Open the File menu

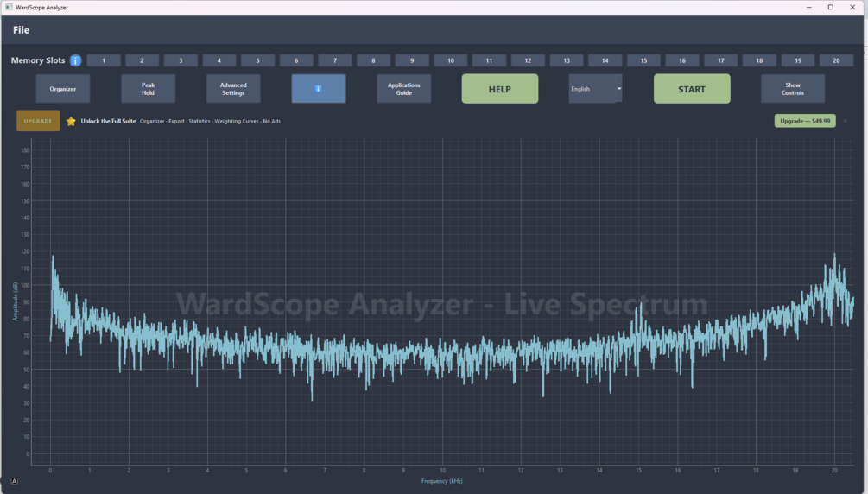tap(21, 30)
